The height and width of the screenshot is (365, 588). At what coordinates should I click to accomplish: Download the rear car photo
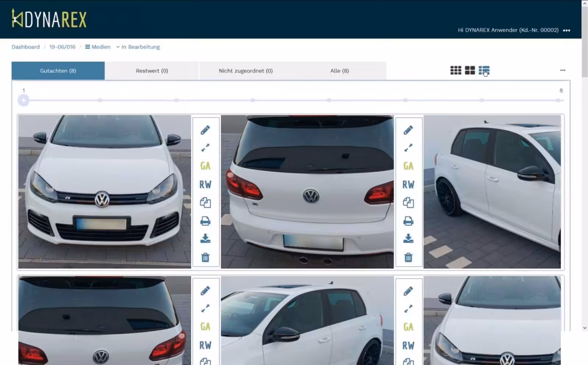pos(408,239)
